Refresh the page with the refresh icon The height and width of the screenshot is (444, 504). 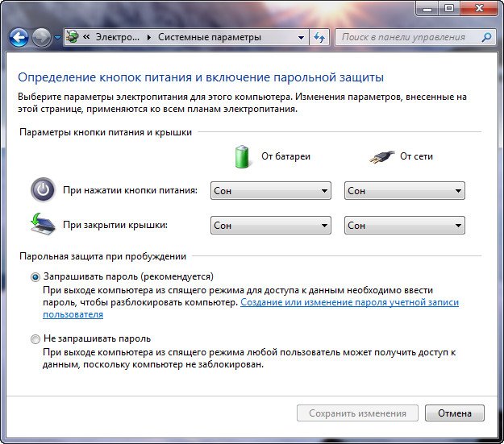coord(319,38)
